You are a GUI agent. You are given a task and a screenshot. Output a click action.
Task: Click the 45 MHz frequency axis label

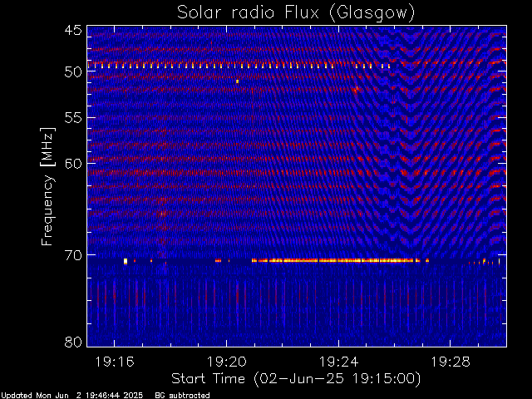click(x=73, y=30)
